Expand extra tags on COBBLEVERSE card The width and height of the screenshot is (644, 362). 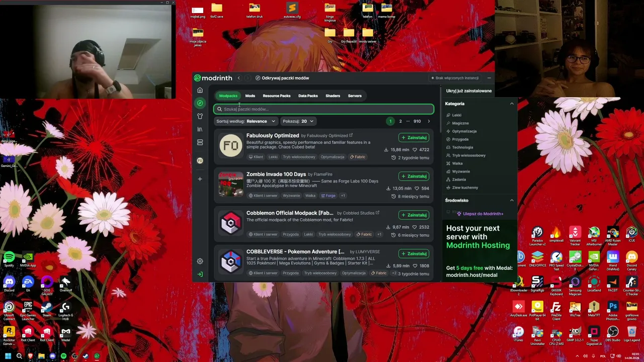point(394,273)
